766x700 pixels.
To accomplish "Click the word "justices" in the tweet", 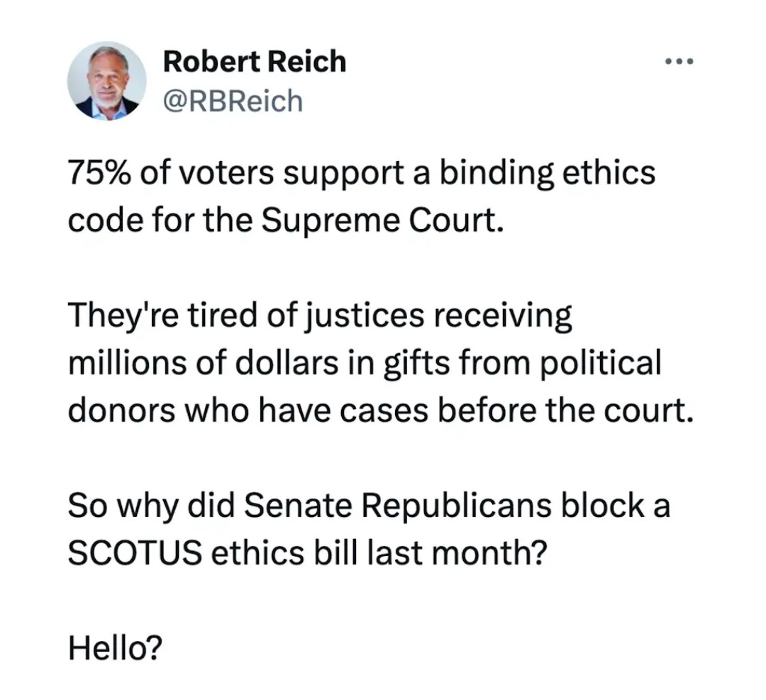I will tap(365, 316).
